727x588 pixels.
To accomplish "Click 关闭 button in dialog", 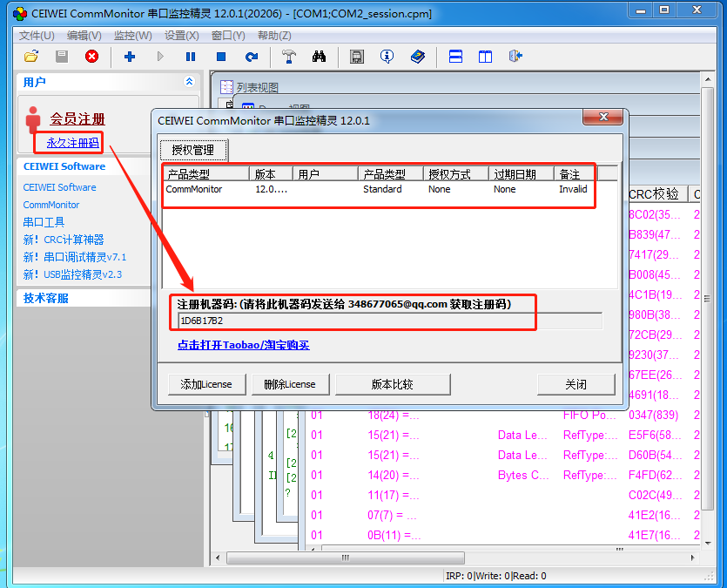I will (576, 384).
